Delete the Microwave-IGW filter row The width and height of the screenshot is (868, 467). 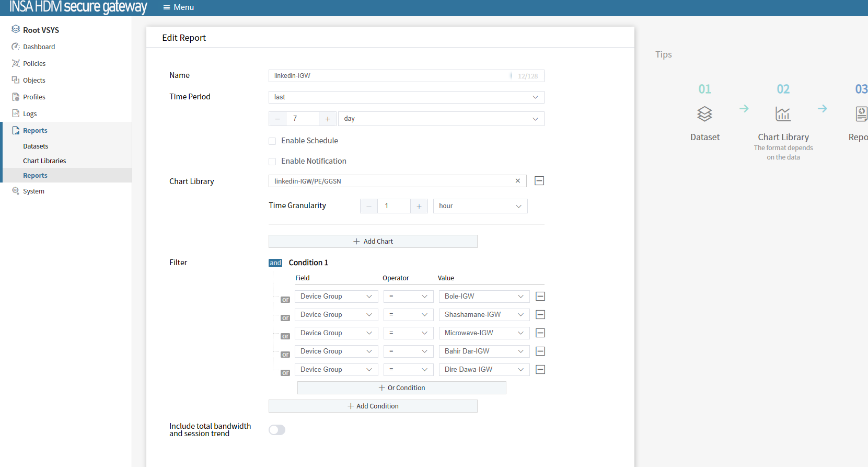(x=540, y=333)
